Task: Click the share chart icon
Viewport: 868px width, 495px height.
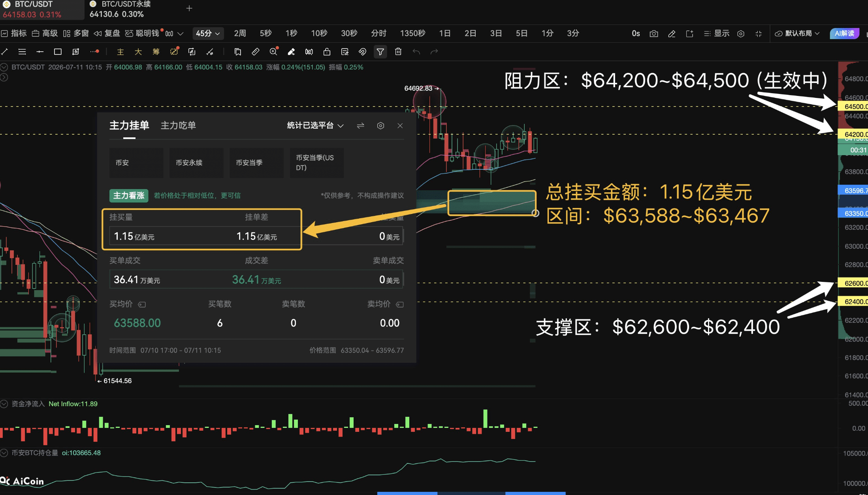Action: pos(689,34)
